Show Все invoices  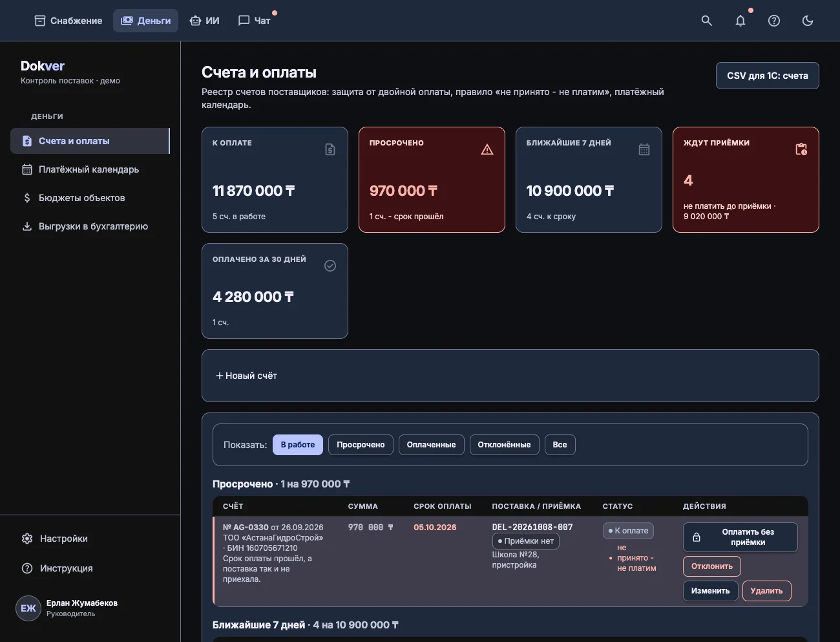(x=560, y=445)
